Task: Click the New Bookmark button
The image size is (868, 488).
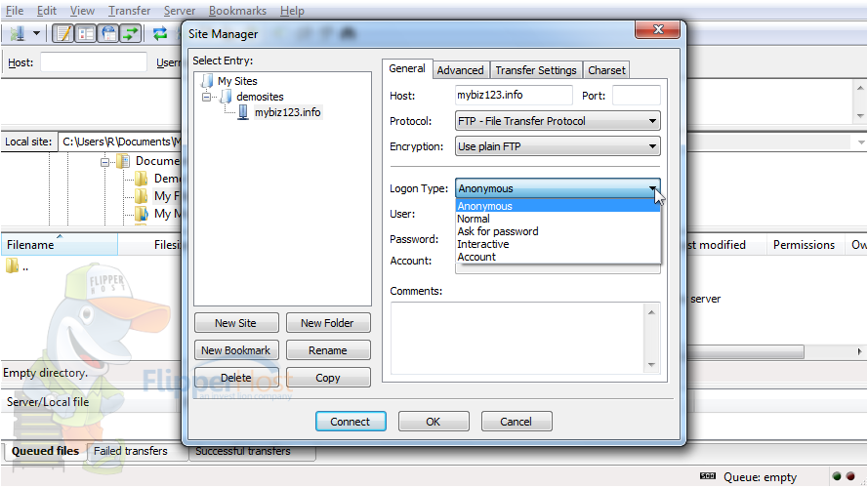Action: (236, 350)
